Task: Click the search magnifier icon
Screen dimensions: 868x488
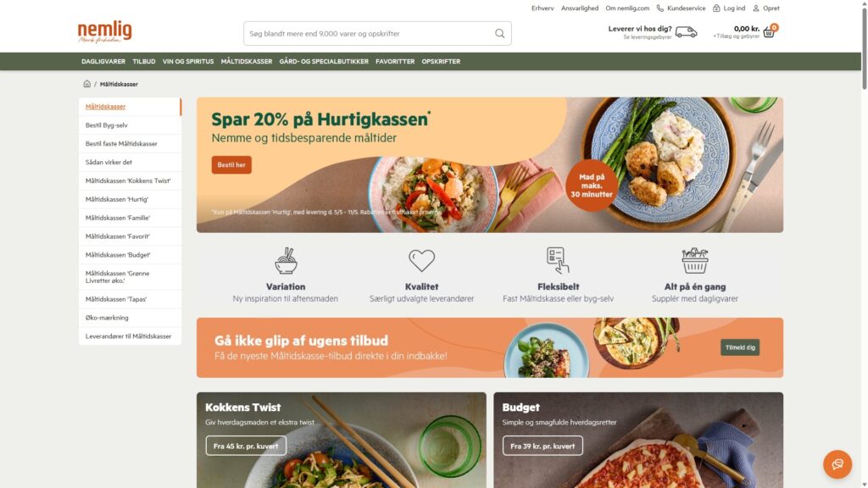Action: [x=499, y=33]
